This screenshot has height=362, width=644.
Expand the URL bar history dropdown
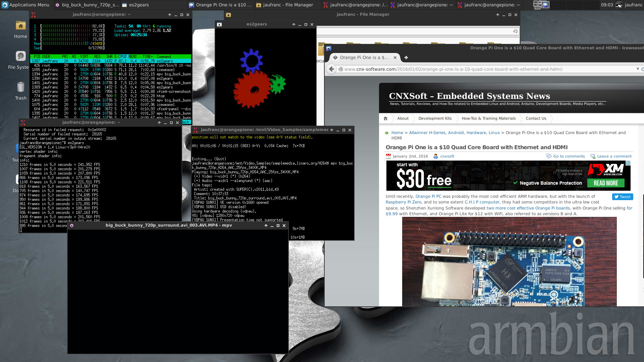[x=638, y=69]
